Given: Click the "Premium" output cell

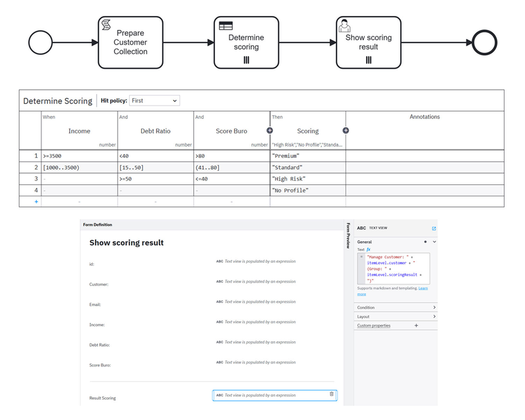Looking at the screenshot, I should [308, 156].
